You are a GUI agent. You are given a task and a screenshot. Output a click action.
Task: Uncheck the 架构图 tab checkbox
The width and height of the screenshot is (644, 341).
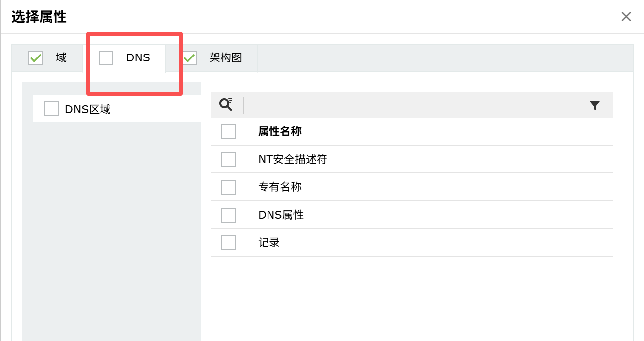(x=189, y=58)
